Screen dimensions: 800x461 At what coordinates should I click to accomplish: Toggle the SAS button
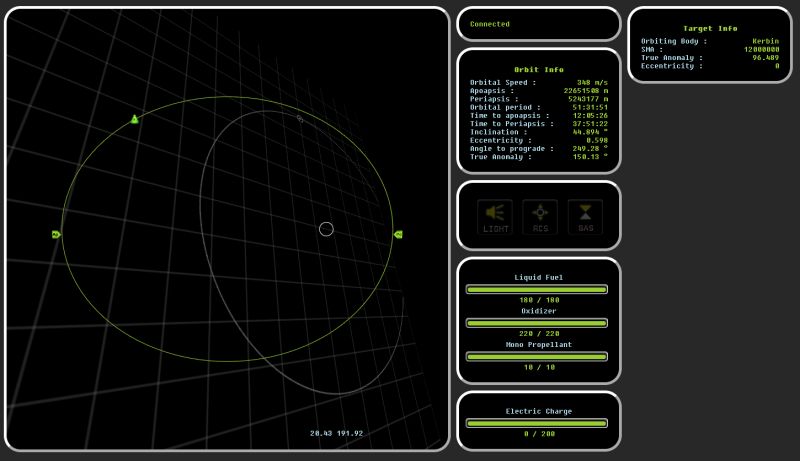click(x=585, y=217)
